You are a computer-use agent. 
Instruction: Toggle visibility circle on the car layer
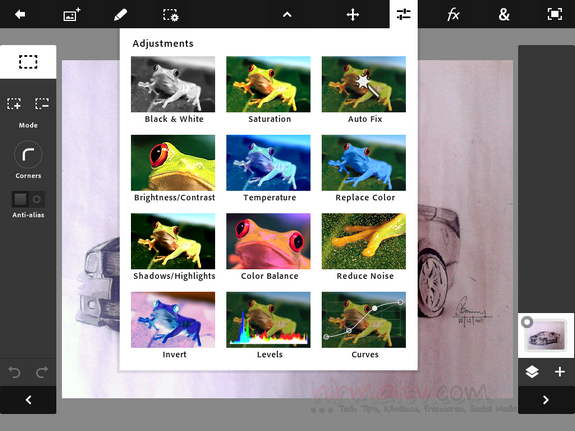(527, 322)
